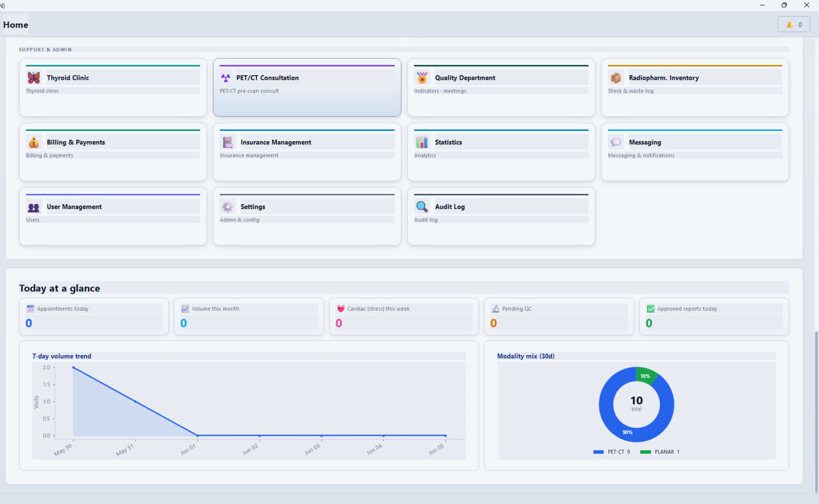Click the 'Admin & config' subtitle

[240, 220]
